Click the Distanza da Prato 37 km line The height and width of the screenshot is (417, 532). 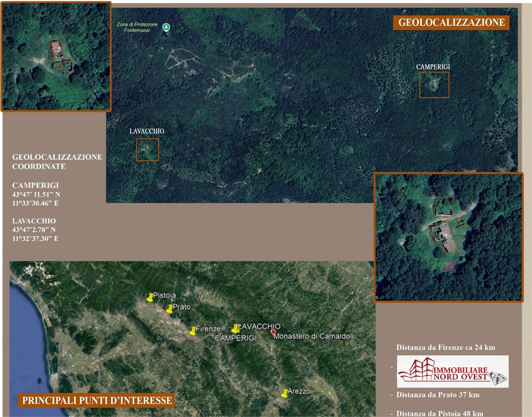click(437, 395)
